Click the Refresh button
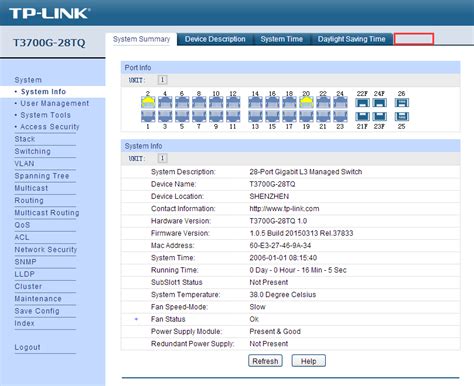The height and width of the screenshot is (386, 474). pos(265,361)
